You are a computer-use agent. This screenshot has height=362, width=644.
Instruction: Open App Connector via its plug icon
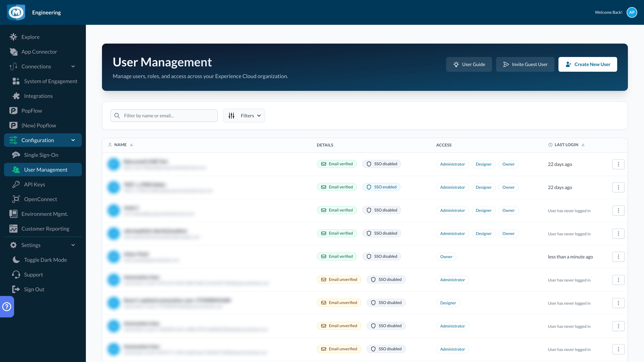point(13,52)
